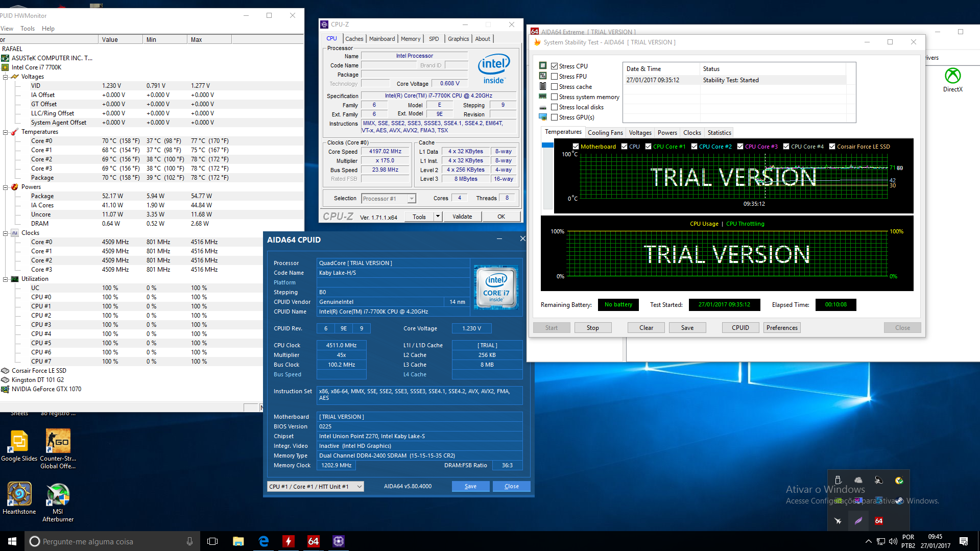This screenshot has height=551, width=980.
Task: Show hidden system tray icons chevron
Action: click(x=868, y=541)
